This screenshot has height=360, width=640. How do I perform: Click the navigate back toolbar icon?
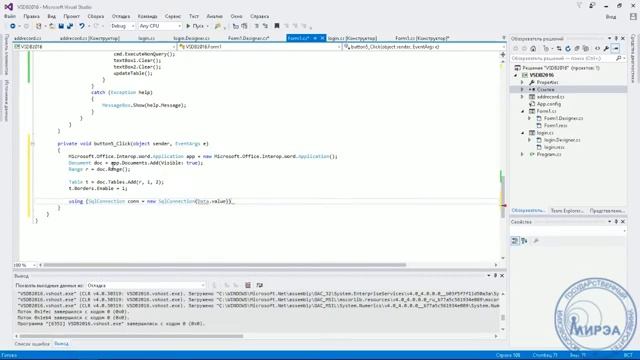click(x=13, y=26)
